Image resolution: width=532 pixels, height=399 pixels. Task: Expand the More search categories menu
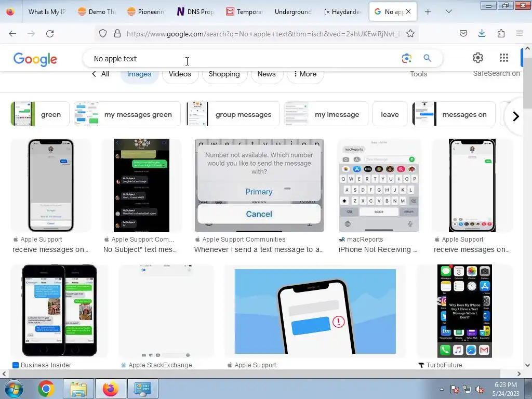[x=305, y=74]
